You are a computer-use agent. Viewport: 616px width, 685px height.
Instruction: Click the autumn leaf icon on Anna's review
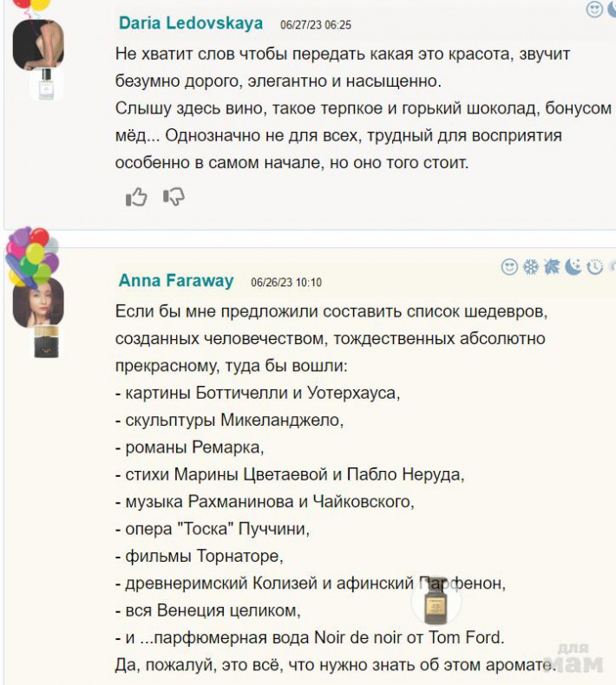[552, 267]
